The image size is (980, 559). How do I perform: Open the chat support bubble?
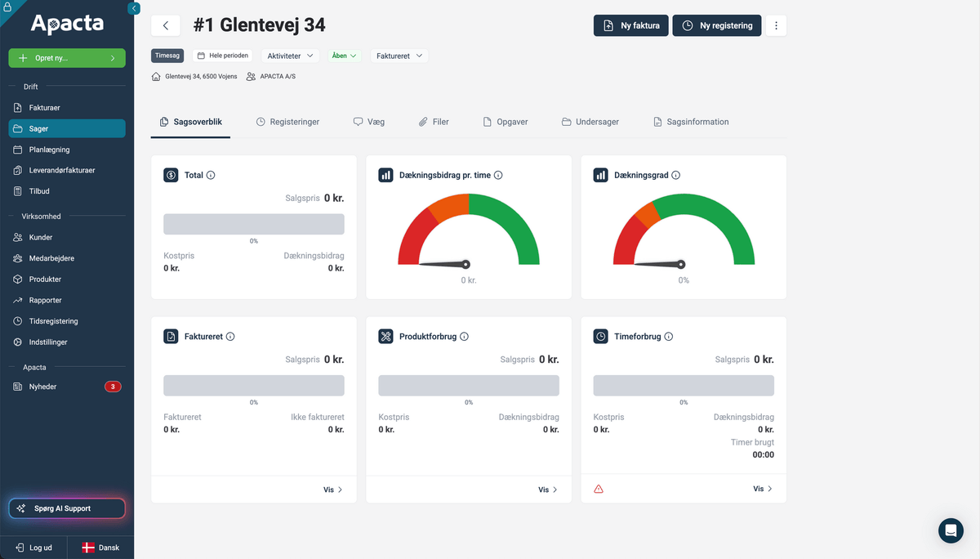point(951,530)
